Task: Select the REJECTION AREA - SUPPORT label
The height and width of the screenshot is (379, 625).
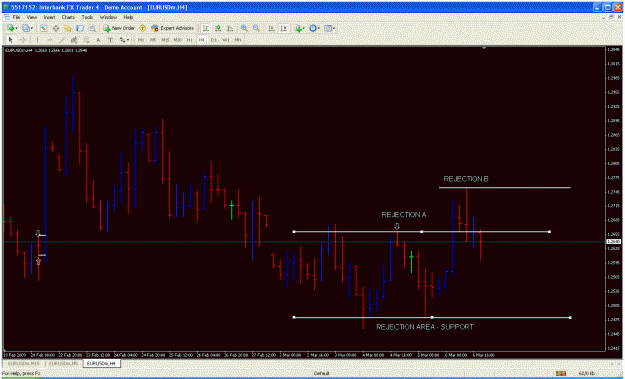Action: (x=425, y=327)
